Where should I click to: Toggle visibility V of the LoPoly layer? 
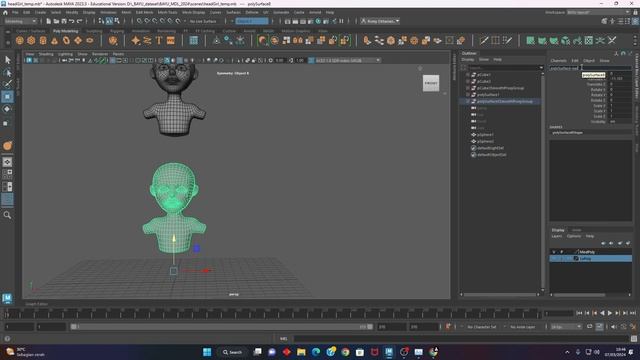[554, 258]
